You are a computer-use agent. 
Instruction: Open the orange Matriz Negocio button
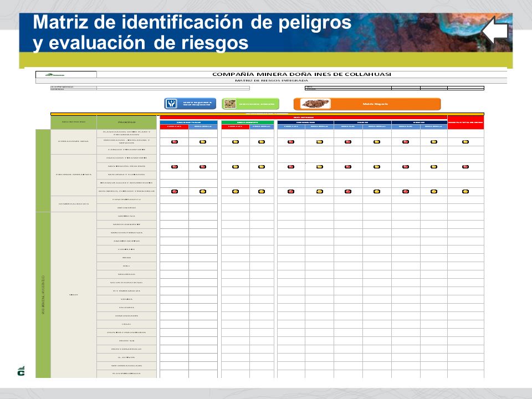coord(367,104)
